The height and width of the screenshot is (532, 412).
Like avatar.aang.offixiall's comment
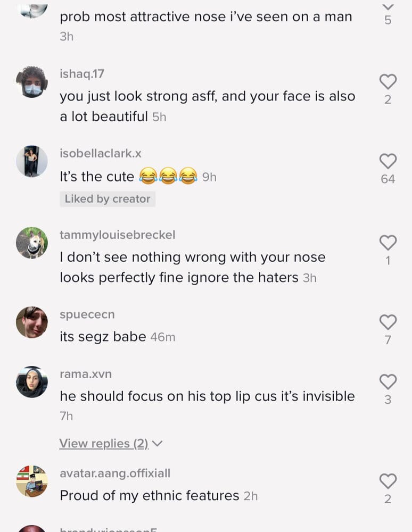point(388,481)
